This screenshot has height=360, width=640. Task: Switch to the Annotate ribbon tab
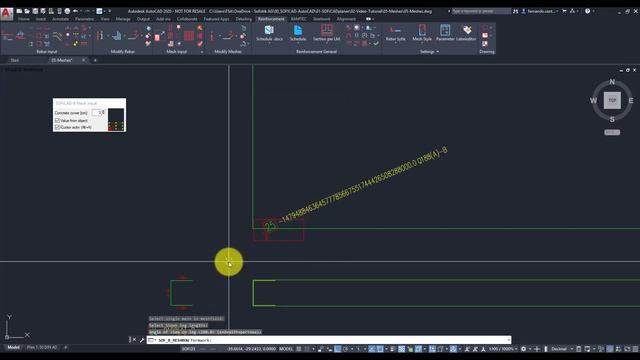(60, 19)
